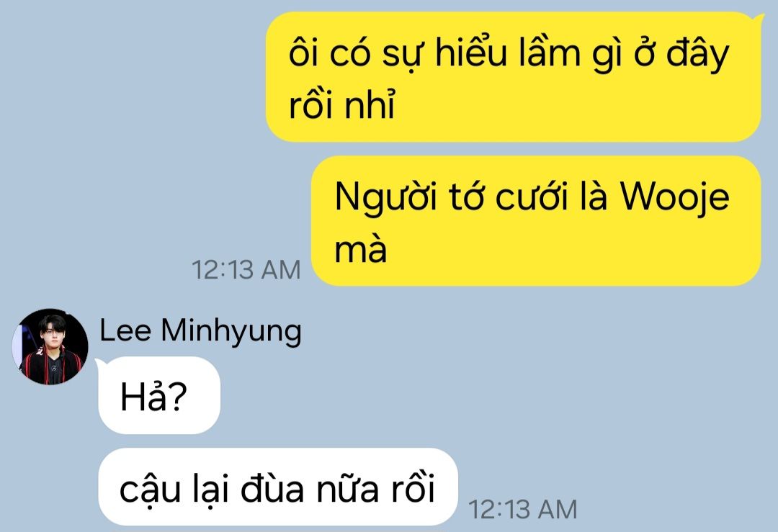Viewport: 778px width, 532px height.
Task: Click the word "Wooje" in yellow message
Action: pyautogui.click(x=675, y=197)
